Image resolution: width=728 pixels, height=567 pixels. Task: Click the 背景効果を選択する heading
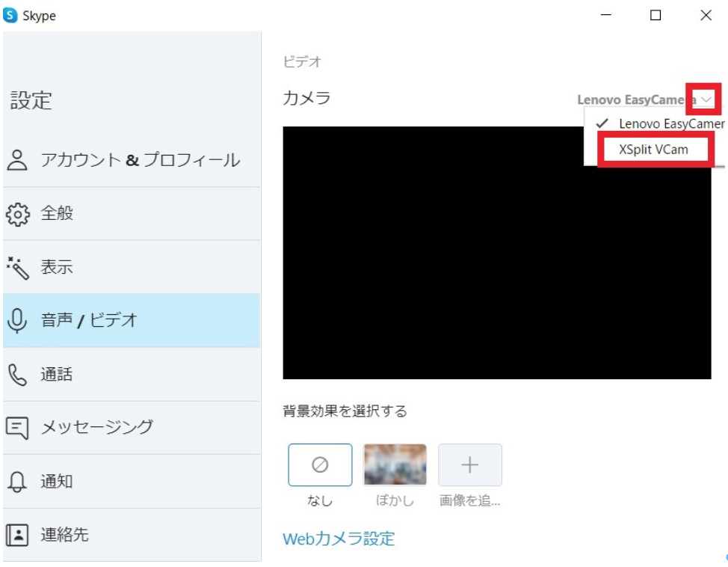[x=345, y=411]
